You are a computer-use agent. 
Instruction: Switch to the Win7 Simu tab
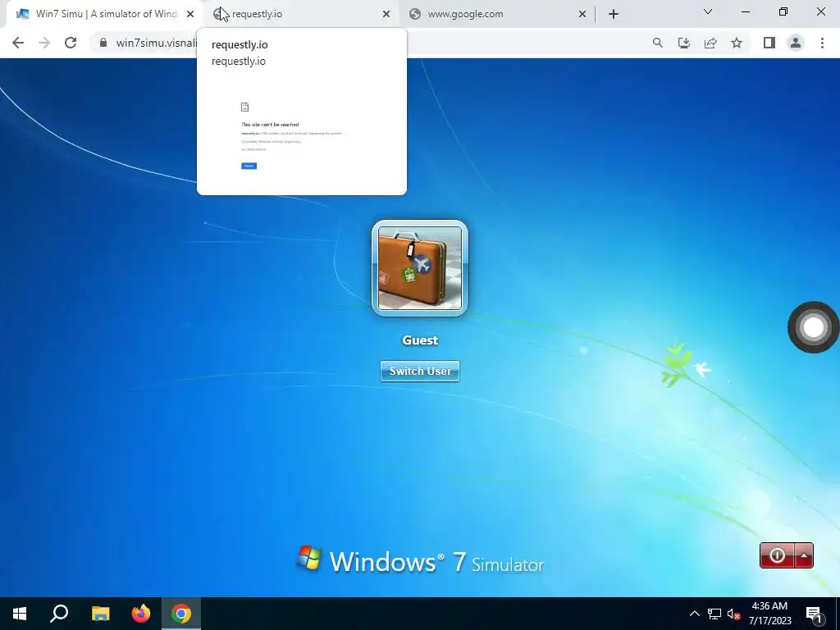pos(104,14)
